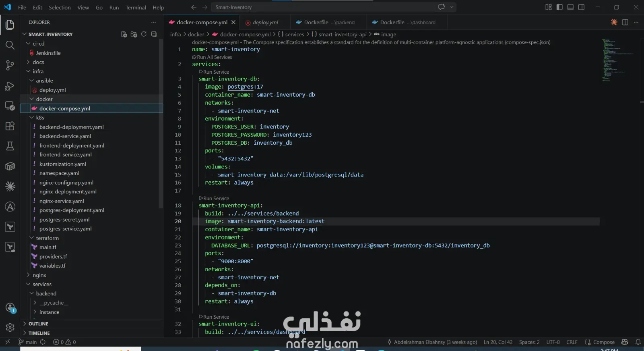The image size is (644, 351).
Task: Open the Copilot chat icon in title bar
Action: click(442, 7)
